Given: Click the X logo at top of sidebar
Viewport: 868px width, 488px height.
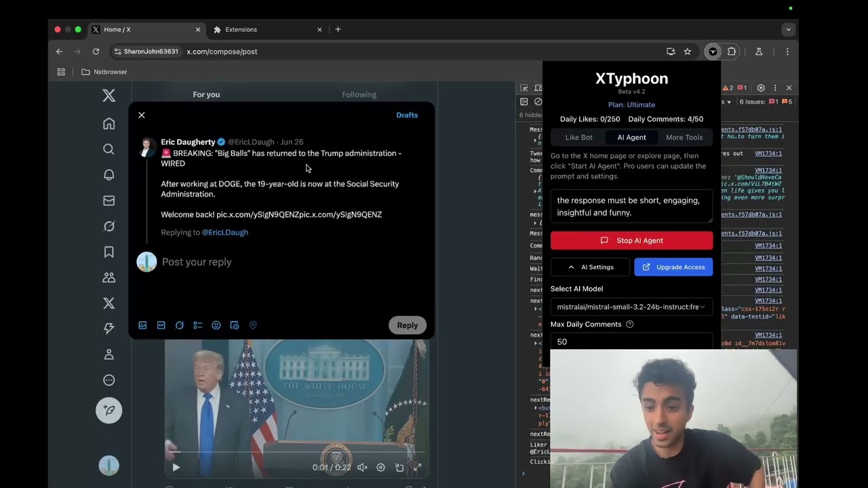Looking at the screenshot, I should click(108, 96).
